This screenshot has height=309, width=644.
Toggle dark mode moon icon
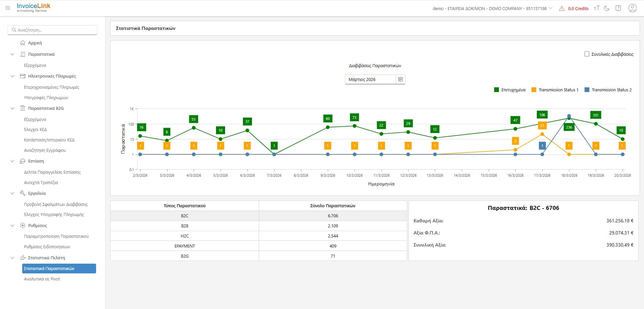[x=607, y=8]
